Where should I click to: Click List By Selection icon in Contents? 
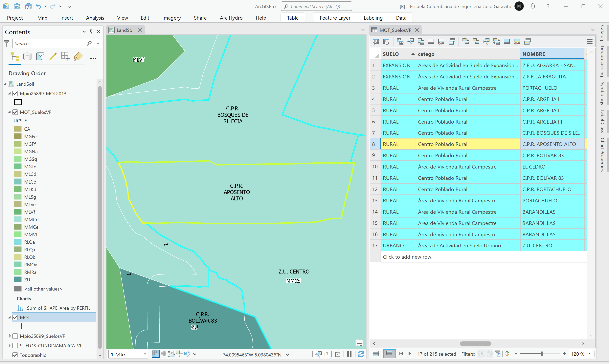[40, 57]
